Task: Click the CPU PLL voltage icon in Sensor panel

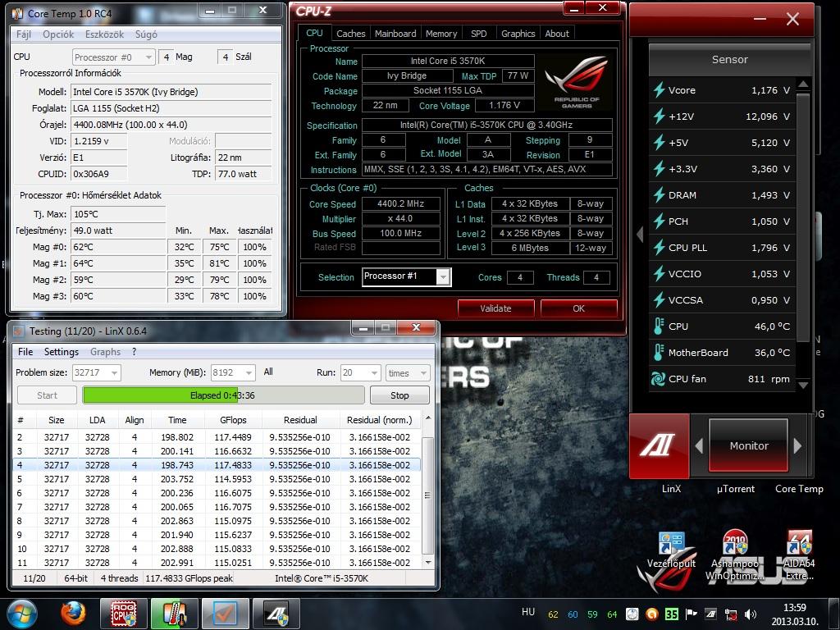Action: [x=659, y=248]
